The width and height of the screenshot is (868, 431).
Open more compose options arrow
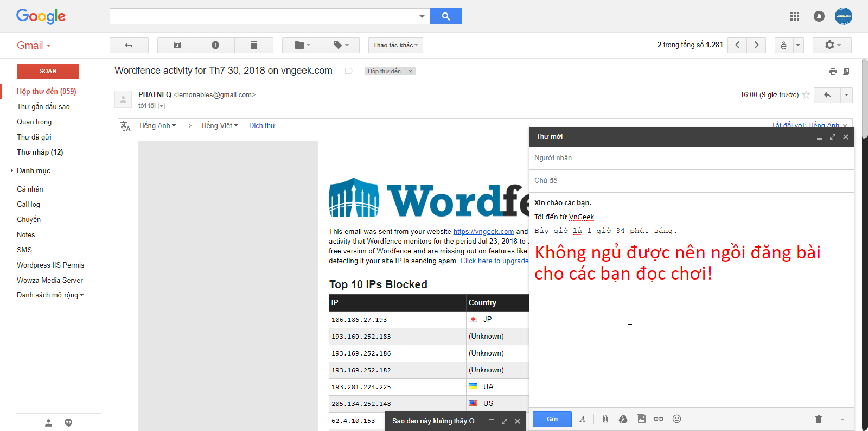[843, 419]
